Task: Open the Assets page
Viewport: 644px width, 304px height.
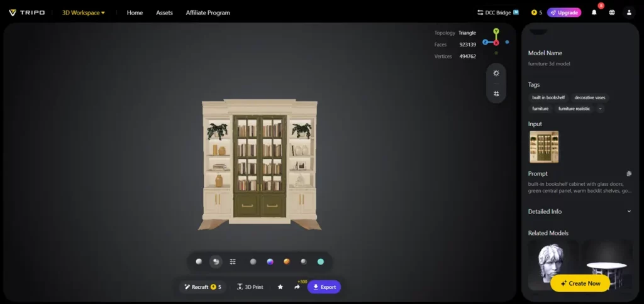Action: [164, 13]
